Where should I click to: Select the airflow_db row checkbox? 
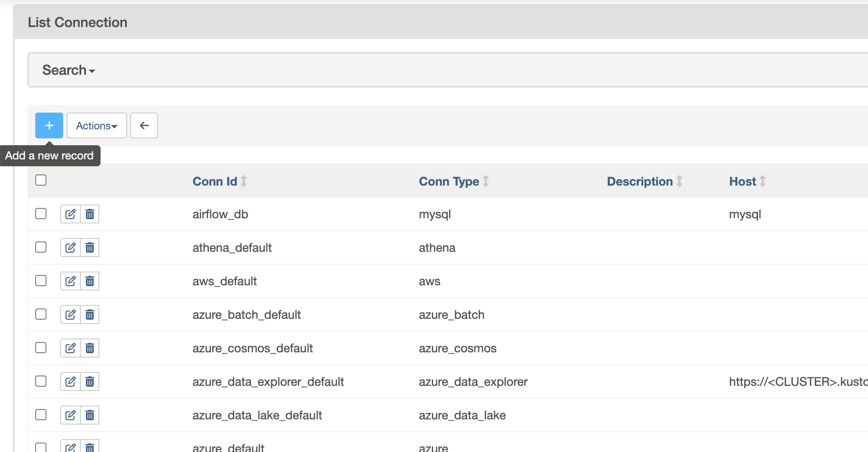(x=40, y=214)
